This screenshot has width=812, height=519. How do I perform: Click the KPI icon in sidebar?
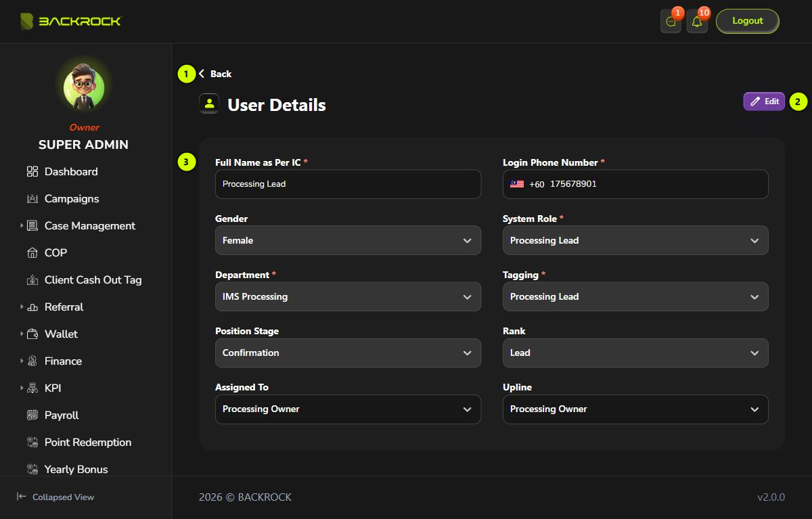32,388
